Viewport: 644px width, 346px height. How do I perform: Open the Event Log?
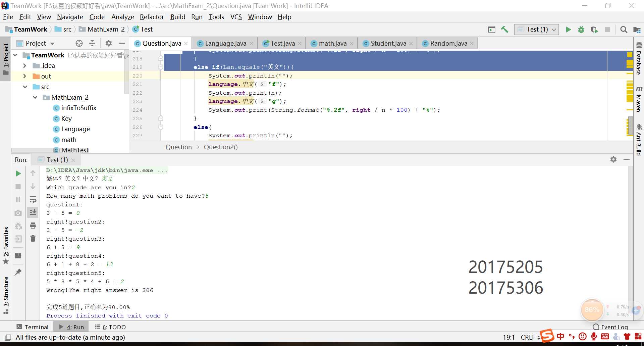click(x=610, y=327)
